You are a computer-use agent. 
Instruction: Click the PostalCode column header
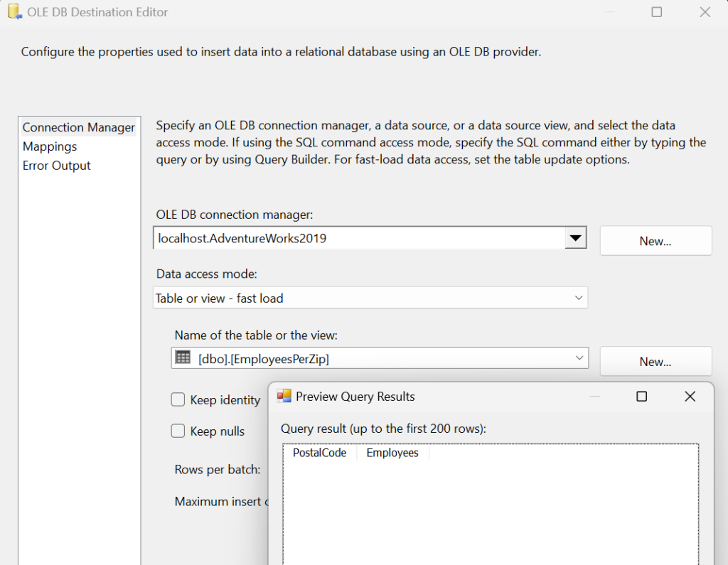(x=319, y=453)
